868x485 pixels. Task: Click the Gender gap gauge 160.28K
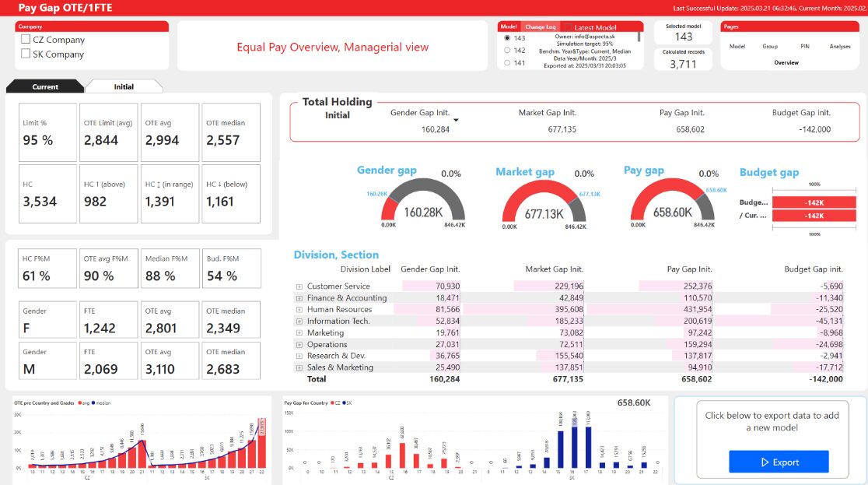click(423, 201)
